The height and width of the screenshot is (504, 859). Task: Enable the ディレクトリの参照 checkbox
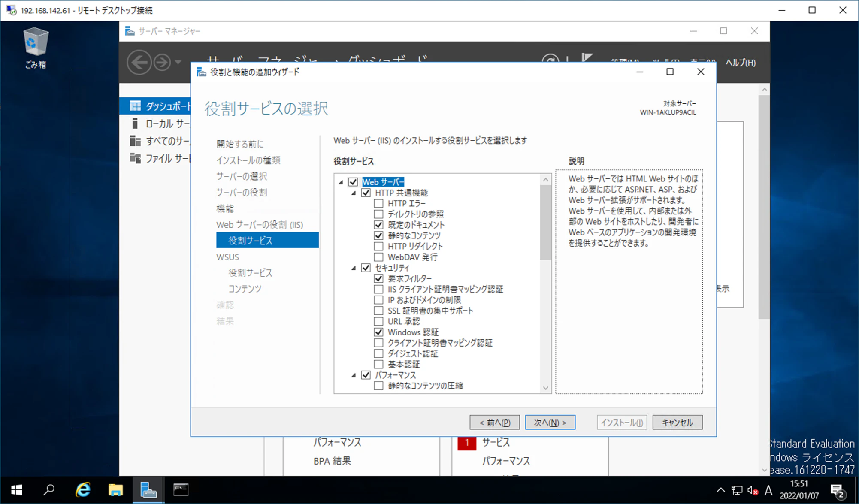point(378,214)
